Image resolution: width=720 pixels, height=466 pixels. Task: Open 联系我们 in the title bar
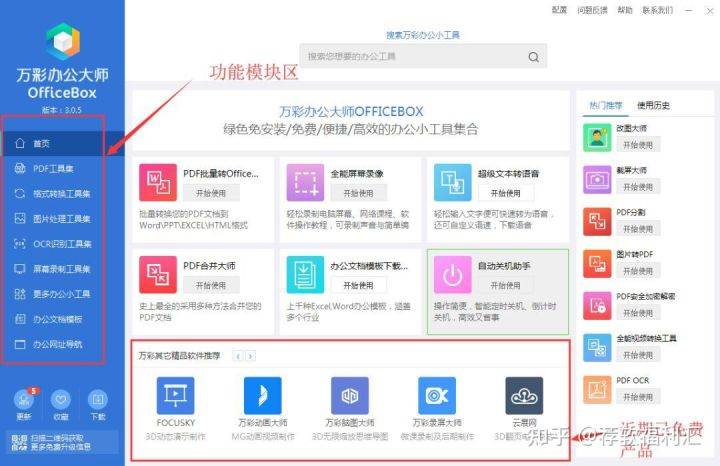pyautogui.click(x=657, y=10)
